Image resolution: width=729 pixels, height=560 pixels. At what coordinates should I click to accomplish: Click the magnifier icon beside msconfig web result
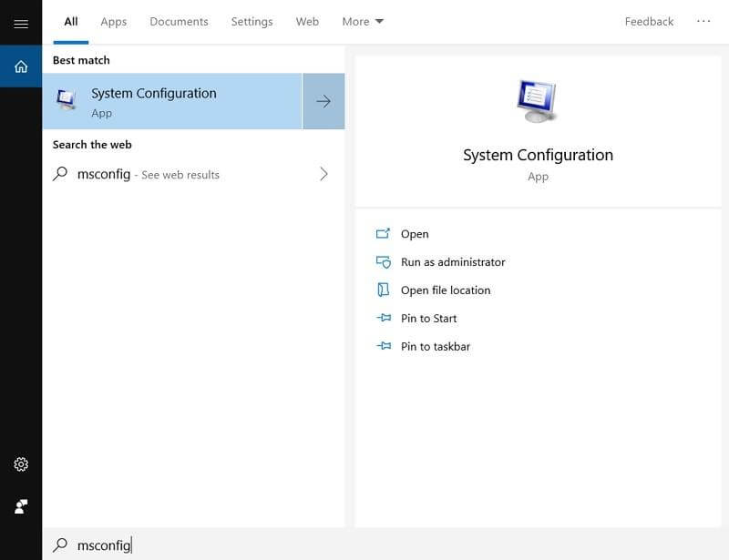(x=60, y=174)
